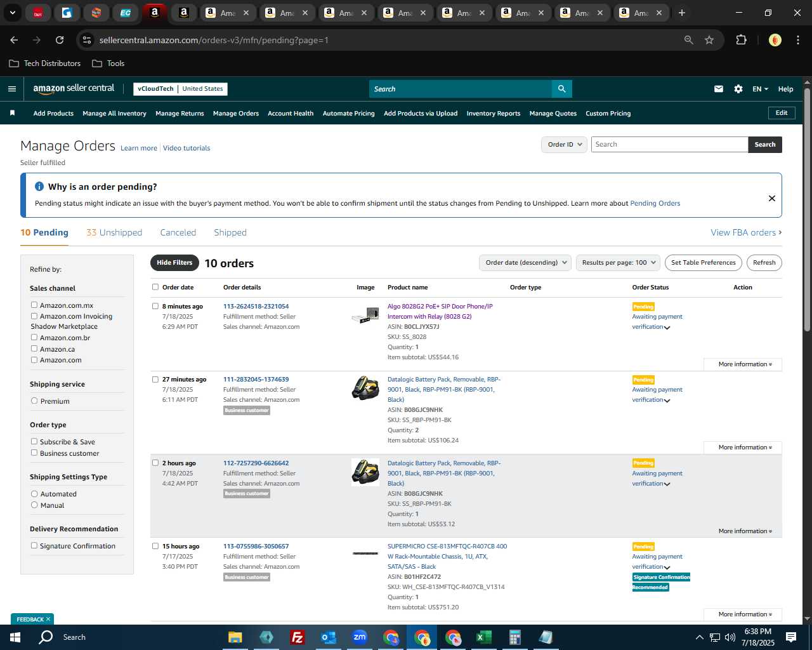812x650 pixels.
Task: Select the Automated shipping settings radio
Action: [34, 493]
